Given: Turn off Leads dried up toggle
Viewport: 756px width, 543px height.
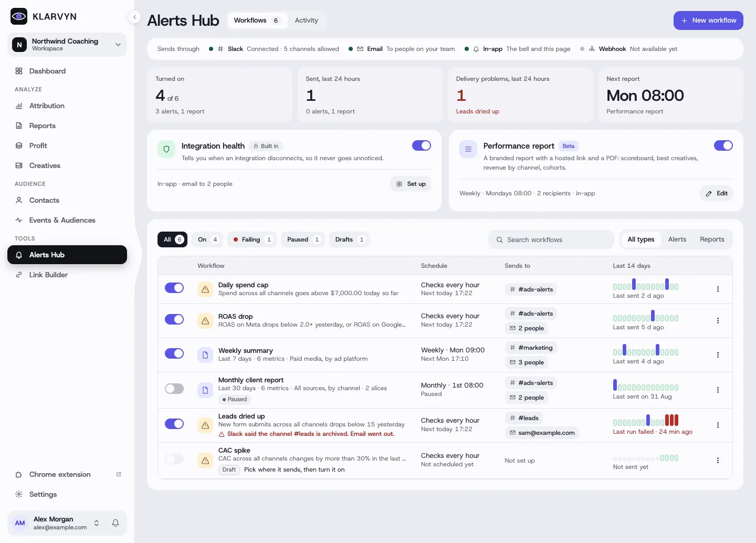Looking at the screenshot, I should [174, 424].
